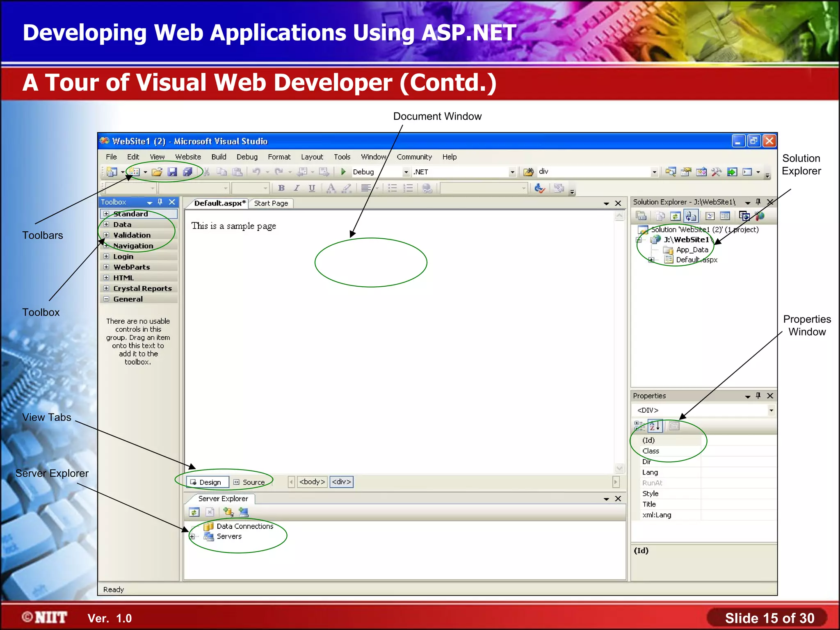Toggle the Toolbox panel pin
840x630 pixels.
(x=160, y=202)
